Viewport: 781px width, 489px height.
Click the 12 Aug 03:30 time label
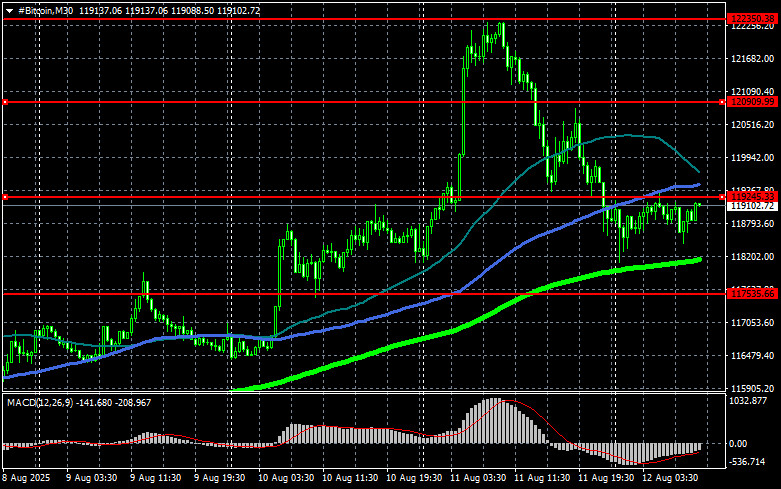point(670,478)
